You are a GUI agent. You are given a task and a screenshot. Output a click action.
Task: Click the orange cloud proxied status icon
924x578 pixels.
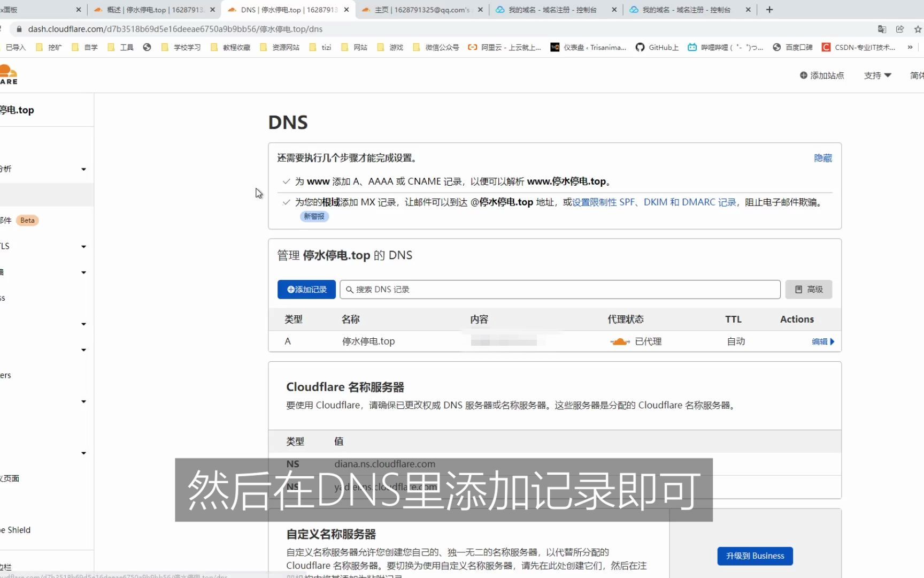(x=620, y=341)
